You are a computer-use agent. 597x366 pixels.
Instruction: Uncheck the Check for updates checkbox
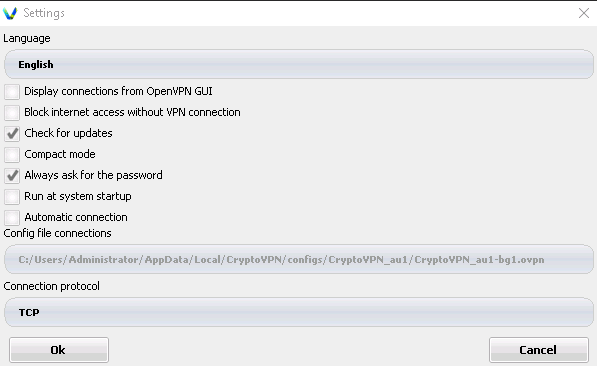pyautogui.click(x=12, y=134)
